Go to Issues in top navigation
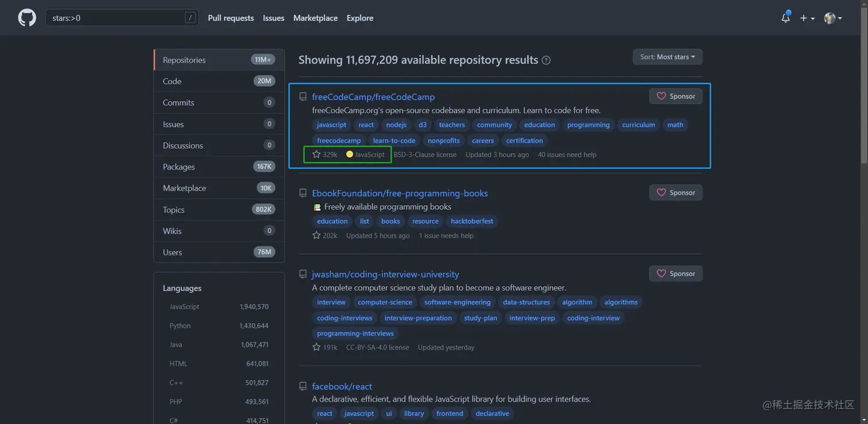The height and width of the screenshot is (424, 868). pos(274,18)
